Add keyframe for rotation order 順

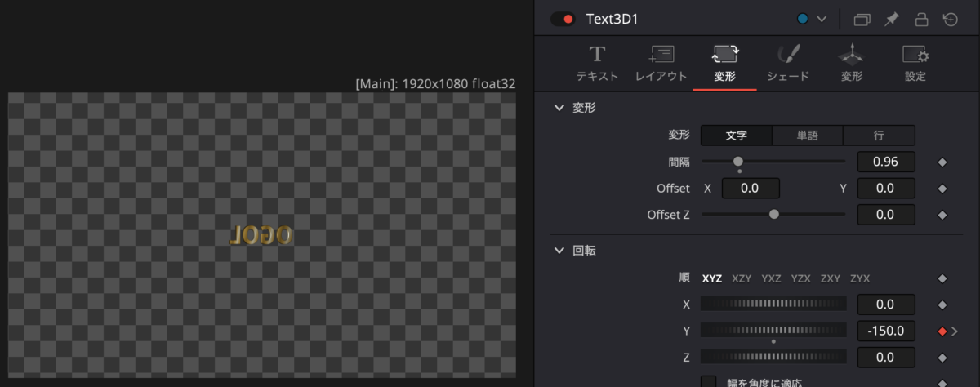[x=942, y=278]
